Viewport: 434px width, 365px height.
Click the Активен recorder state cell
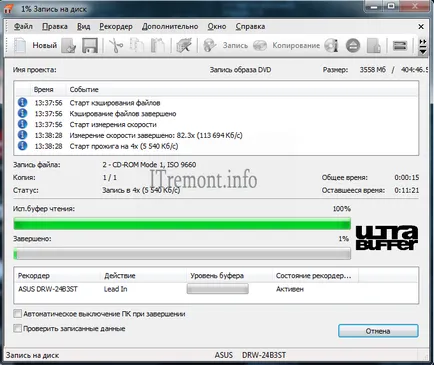290,289
